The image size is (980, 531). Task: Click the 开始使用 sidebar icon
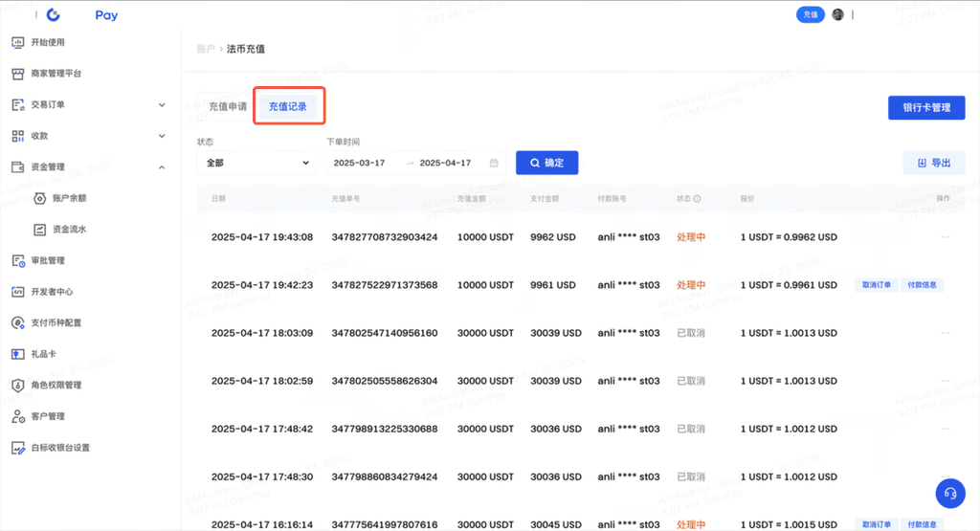click(x=17, y=42)
